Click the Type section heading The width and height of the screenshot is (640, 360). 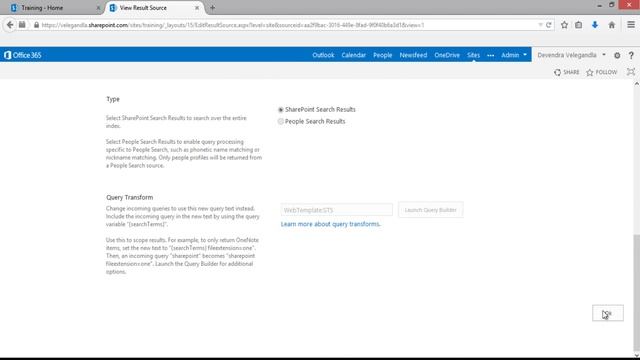(113, 99)
